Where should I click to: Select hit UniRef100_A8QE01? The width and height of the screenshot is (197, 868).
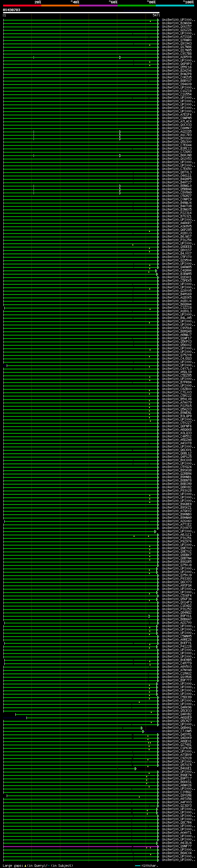176,741
